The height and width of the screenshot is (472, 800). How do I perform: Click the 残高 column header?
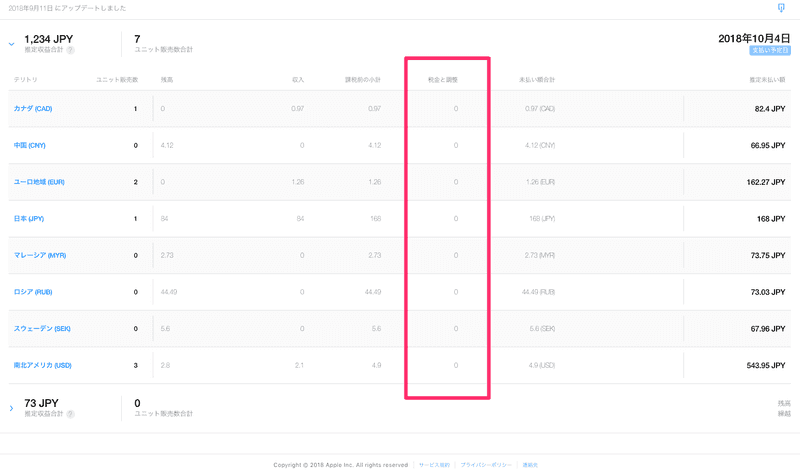click(167, 80)
